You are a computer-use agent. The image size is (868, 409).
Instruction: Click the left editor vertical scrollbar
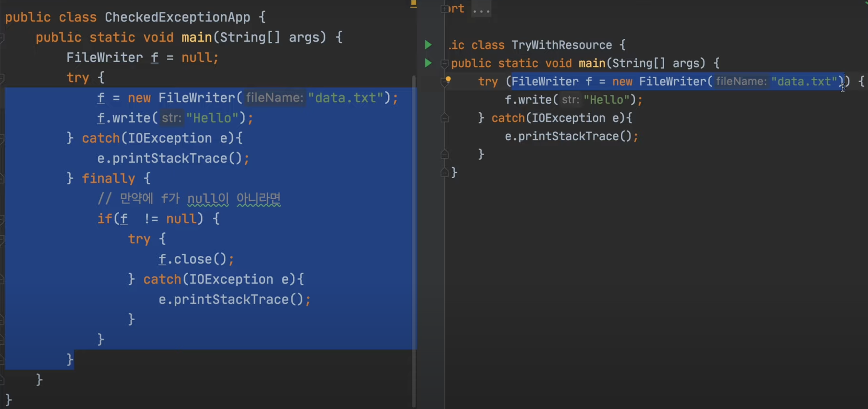click(x=414, y=241)
